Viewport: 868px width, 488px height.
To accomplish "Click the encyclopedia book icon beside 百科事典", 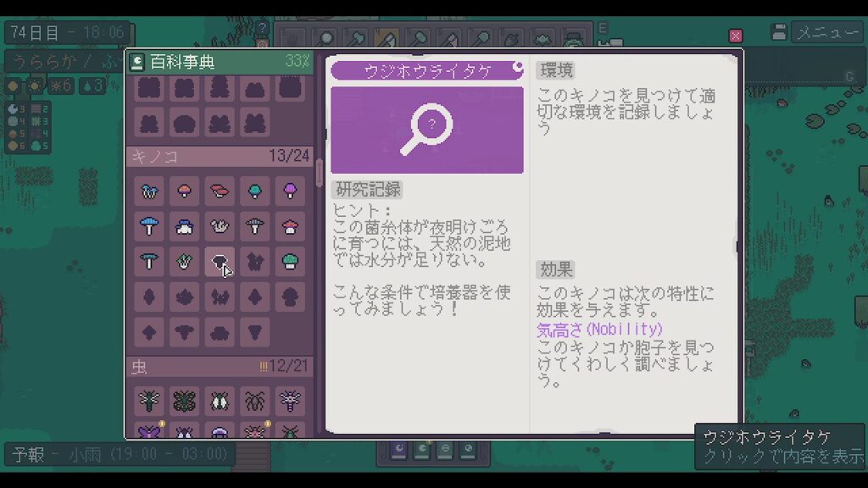I will [136, 62].
